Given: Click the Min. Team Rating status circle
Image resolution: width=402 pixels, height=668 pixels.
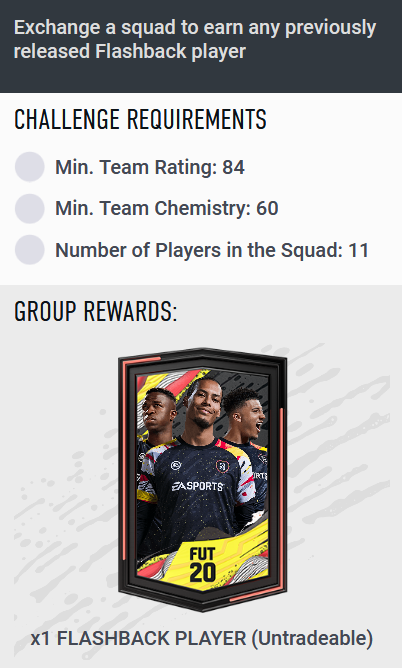Looking at the screenshot, I should [x=29, y=167].
